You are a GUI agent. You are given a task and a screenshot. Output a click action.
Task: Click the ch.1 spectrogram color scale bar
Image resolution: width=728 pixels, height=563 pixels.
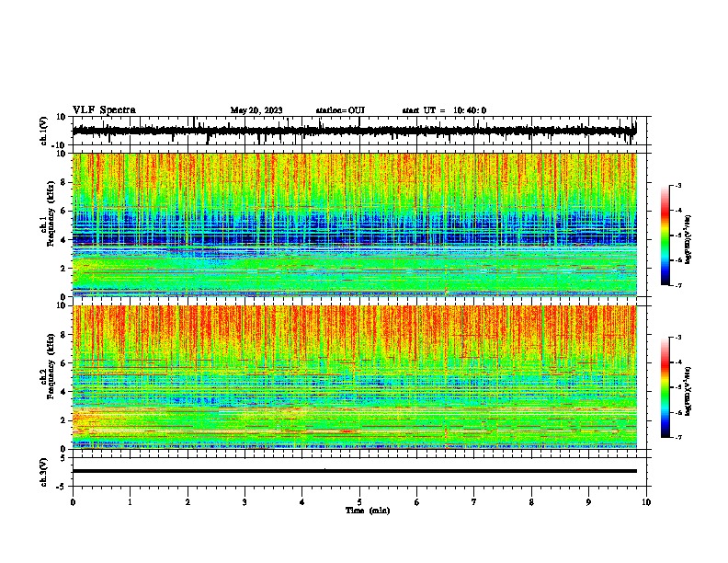[665, 236]
